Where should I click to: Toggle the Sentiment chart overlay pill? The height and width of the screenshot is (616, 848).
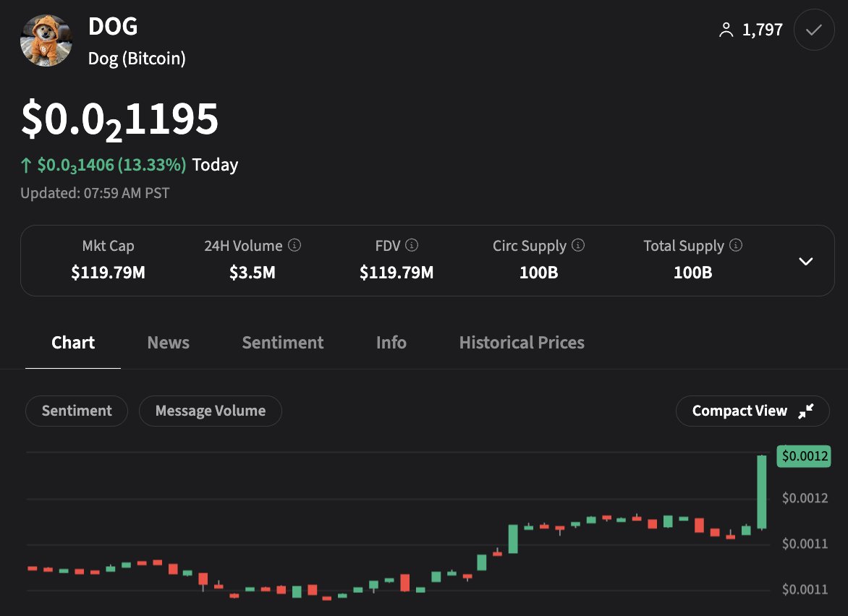(x=77, y=411)
